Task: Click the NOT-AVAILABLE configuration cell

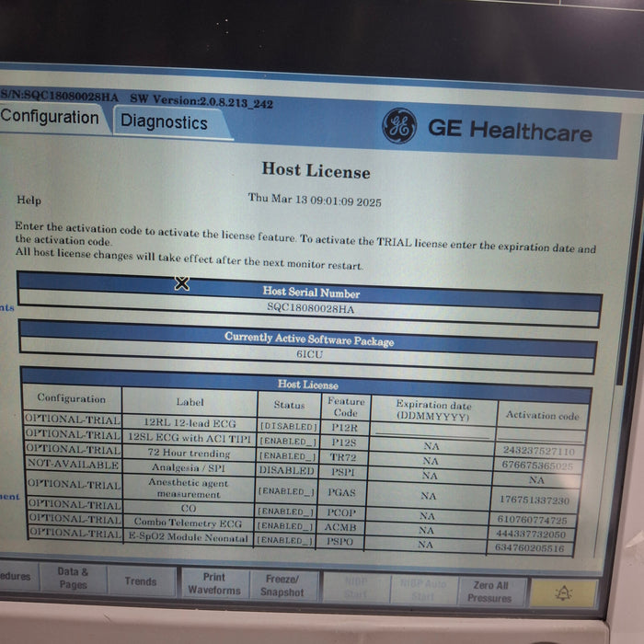Action: (73, 465)
